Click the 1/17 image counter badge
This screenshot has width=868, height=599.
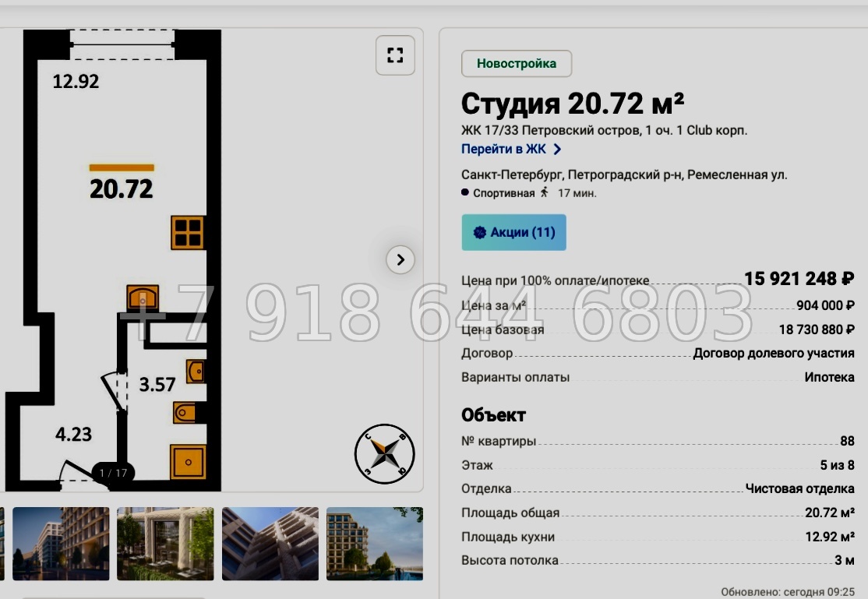pyautogui.click(x=113, y=473)
